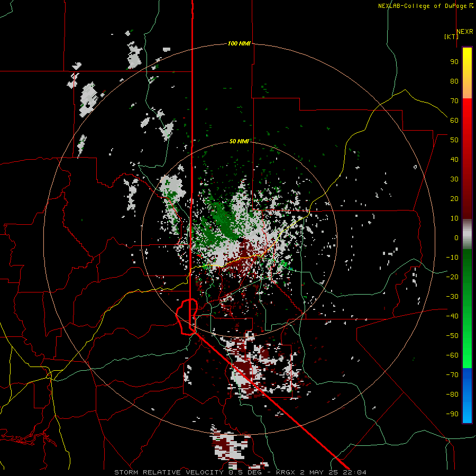
Task: Click the 90 value on the velocity scale
Action: tap(454, 62)
